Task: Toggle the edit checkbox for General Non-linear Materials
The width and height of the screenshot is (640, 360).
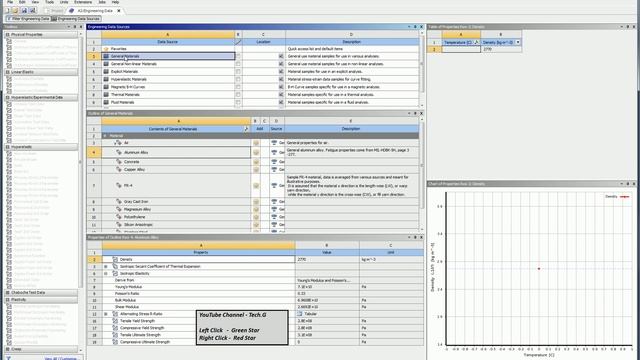Action: [238, 64]
